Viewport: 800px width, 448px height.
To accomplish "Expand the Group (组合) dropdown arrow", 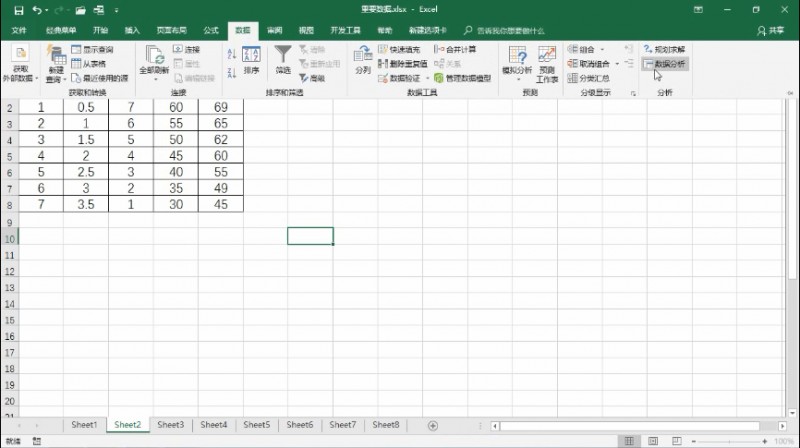I will 603,49.
